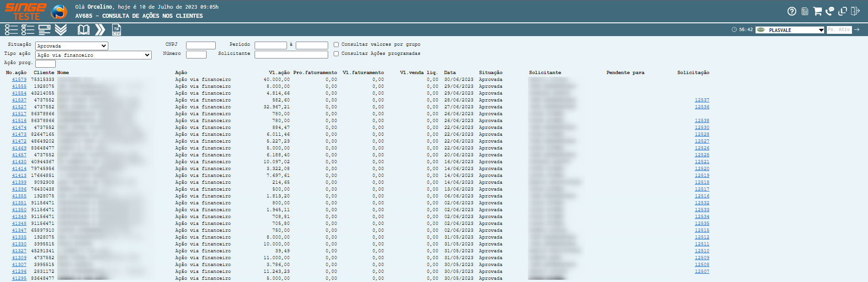Open help with the question mark icon
The height and width of the screenshot is (282, 868).
point(792,11)
